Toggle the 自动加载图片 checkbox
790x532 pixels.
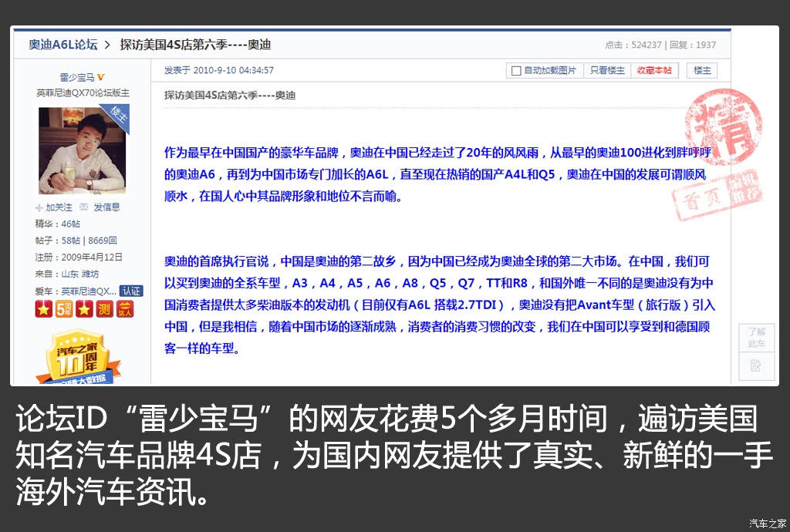click(516, 71)
